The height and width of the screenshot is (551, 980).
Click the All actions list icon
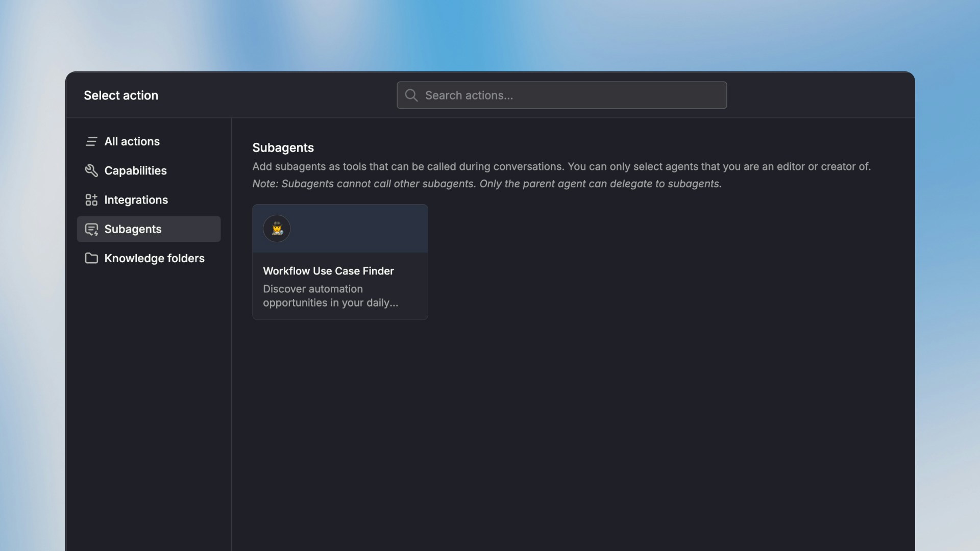click(x=91, y=141)
